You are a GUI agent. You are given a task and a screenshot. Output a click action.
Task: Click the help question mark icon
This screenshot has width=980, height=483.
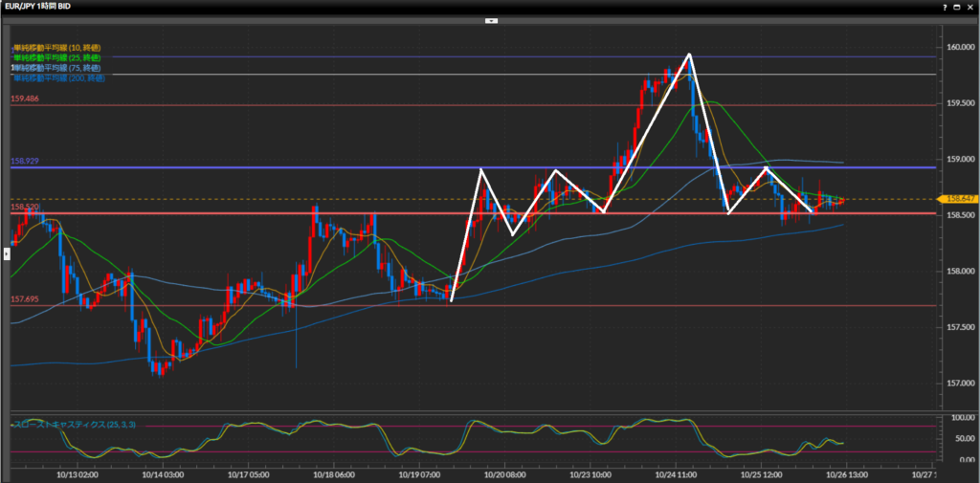pyautogui.click(x=944, y=7)
